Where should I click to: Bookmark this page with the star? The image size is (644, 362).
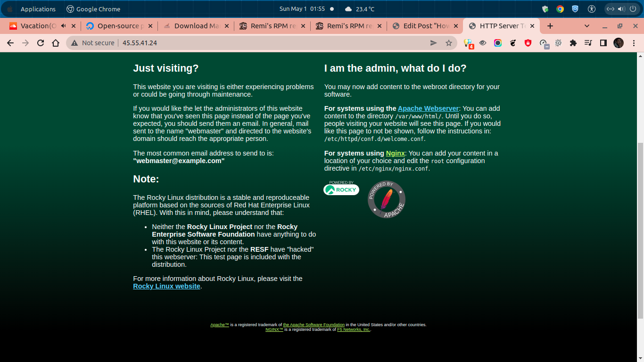tap(449, 43)
